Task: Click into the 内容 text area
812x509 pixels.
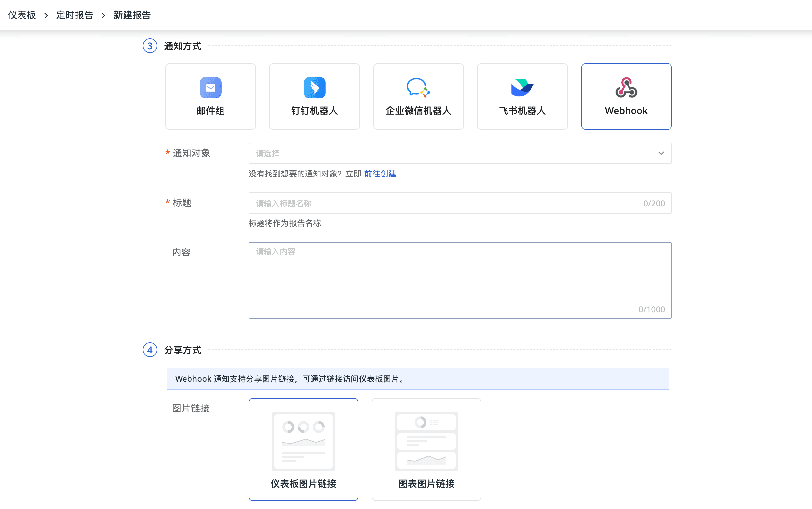Action: tap(460, 279)
